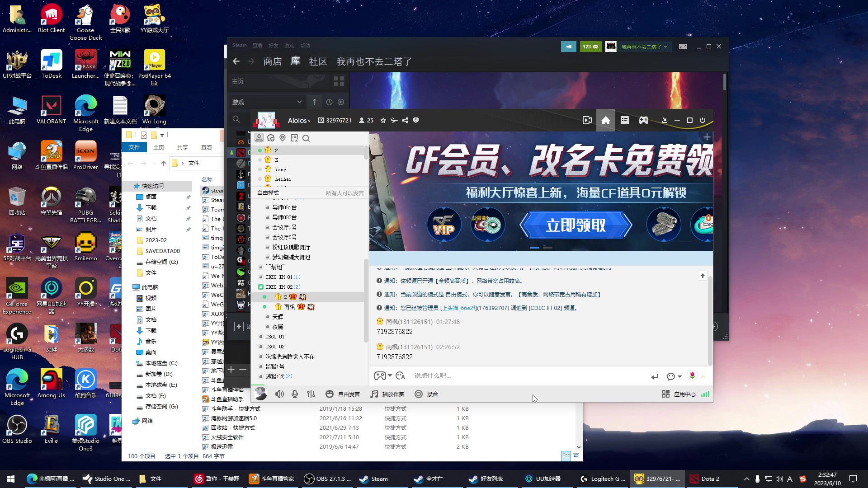Viewport: 868px width, 488px height.
Task: Open 主页 ribbon tab in File Explorer
Action: [158, 147]
